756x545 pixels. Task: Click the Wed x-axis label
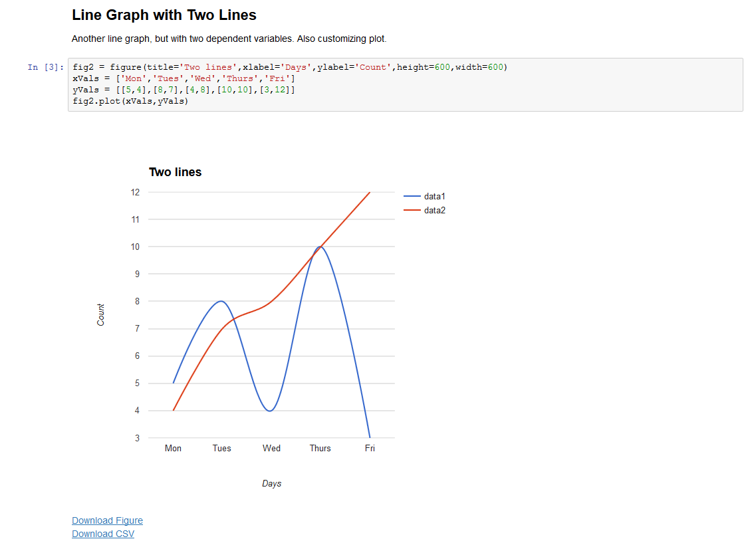[271, 448]
